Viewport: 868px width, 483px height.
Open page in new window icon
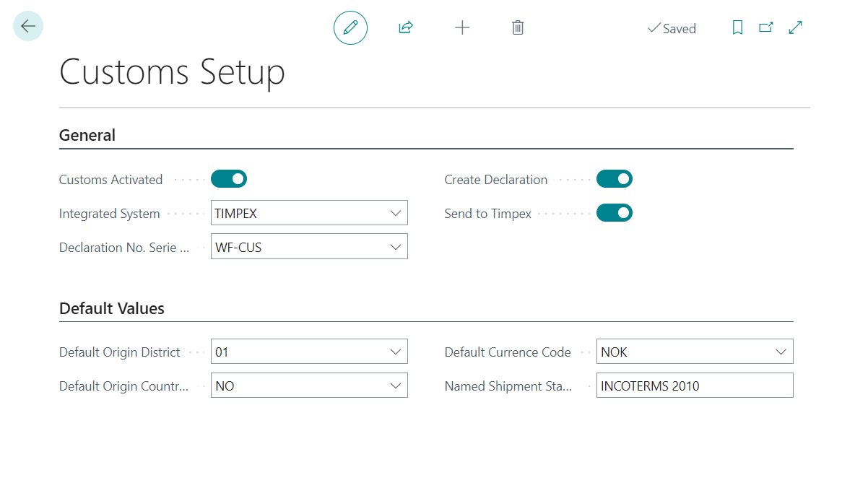(766, 28)
